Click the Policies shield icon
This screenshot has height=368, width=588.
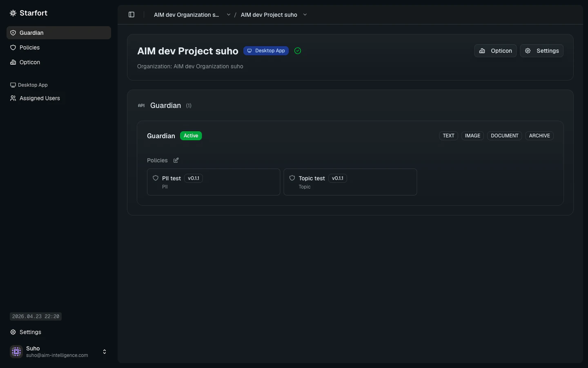13,48
